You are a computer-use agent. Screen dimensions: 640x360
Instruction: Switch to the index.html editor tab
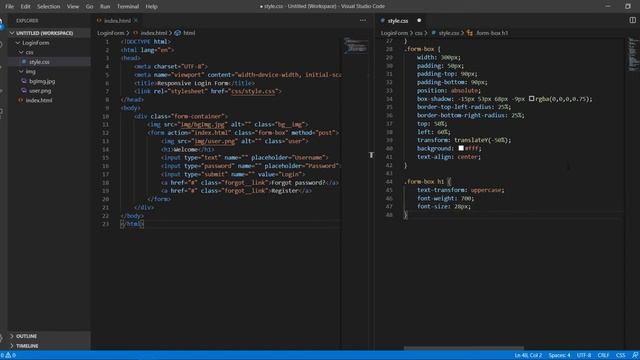point(118,20)
